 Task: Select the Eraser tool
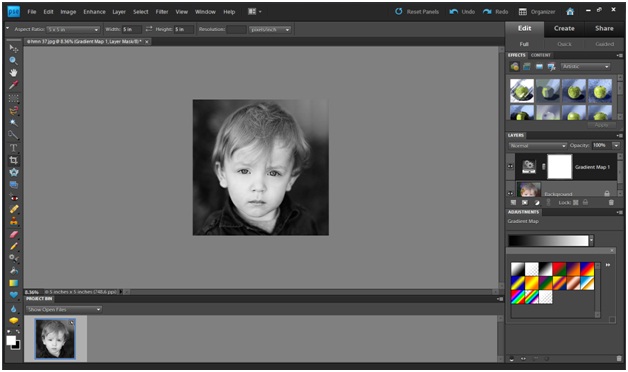[14, 234]
